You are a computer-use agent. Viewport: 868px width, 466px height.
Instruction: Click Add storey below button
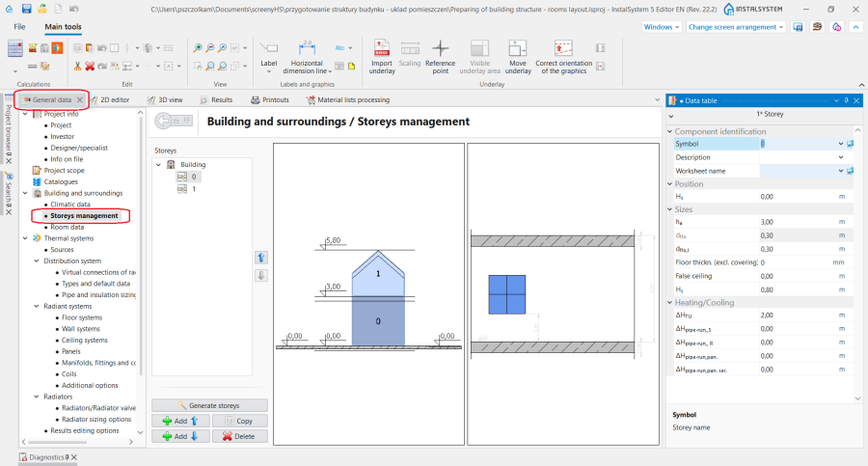coord(180,437)
